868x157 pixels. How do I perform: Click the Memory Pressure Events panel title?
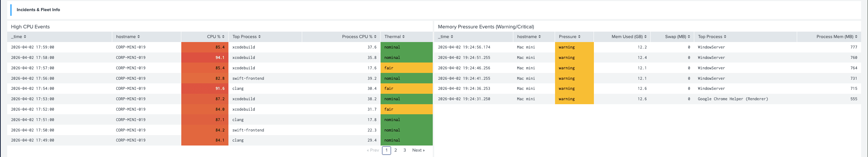coord(486,27)
